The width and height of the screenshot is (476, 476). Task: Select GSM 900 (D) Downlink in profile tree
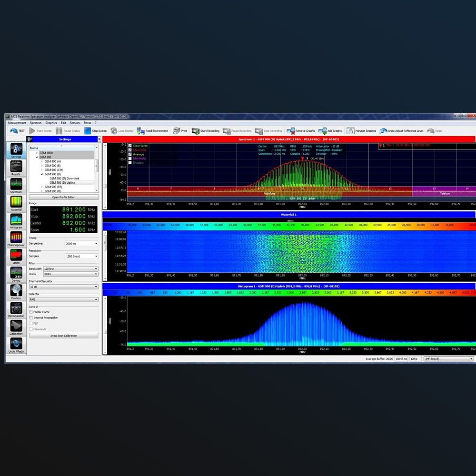tap(64, 178)
